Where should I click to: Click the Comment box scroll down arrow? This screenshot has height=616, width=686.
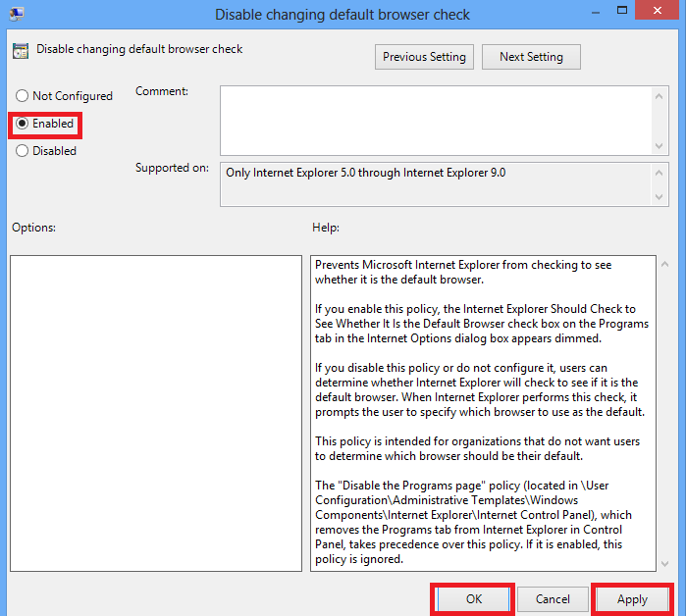660,145
